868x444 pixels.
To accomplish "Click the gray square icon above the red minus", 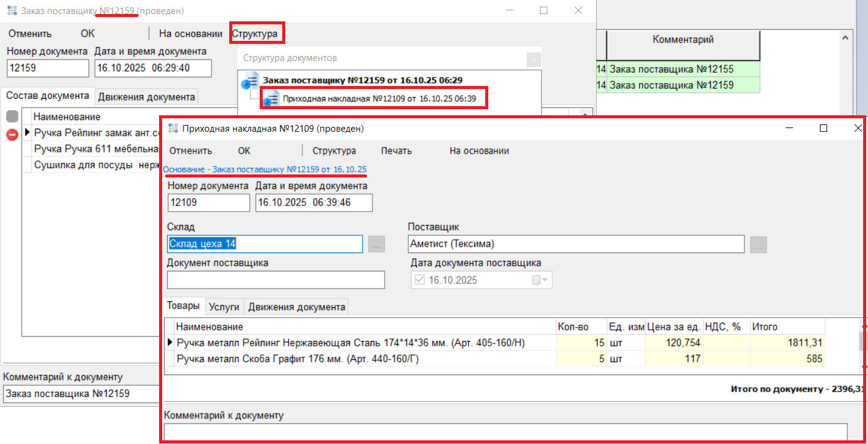I will 12,116.
